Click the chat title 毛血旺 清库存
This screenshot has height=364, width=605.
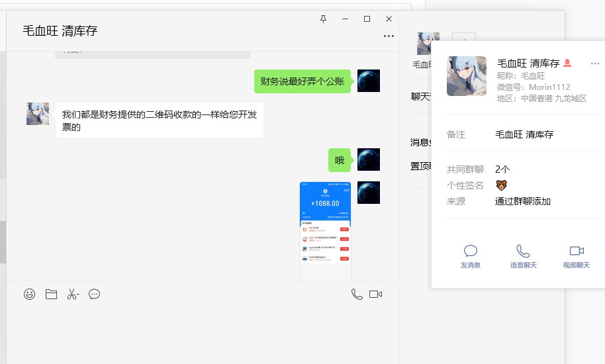click(x=60, y=31)
